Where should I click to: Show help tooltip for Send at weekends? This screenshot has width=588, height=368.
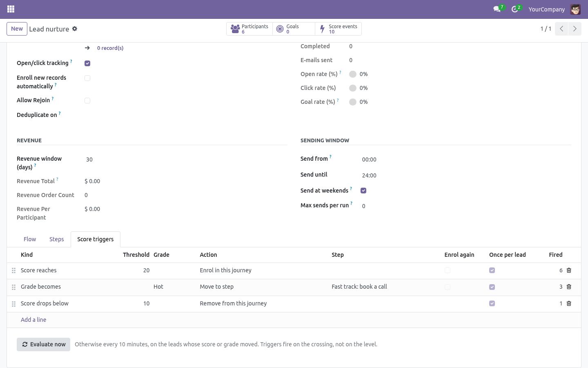(x=351, y=188)
